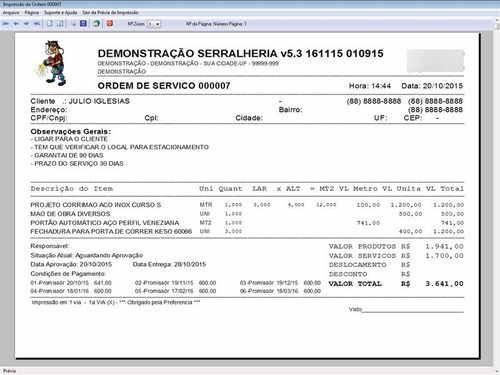Viewport: 500px width, 375px height.
Task: Click 'PRAZO DO SERVIÇO 30 DIAS' line
Action: click(x=79, y=164)
